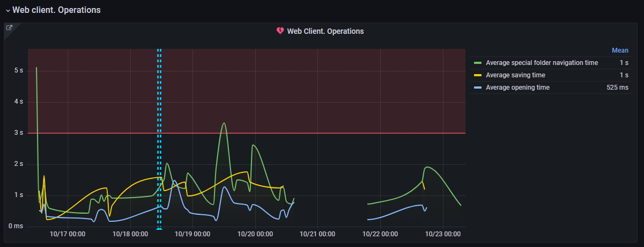This screenshot has width=644, height=247.
Task: Sort the legend by Mean column
Action: pos(619,50)
